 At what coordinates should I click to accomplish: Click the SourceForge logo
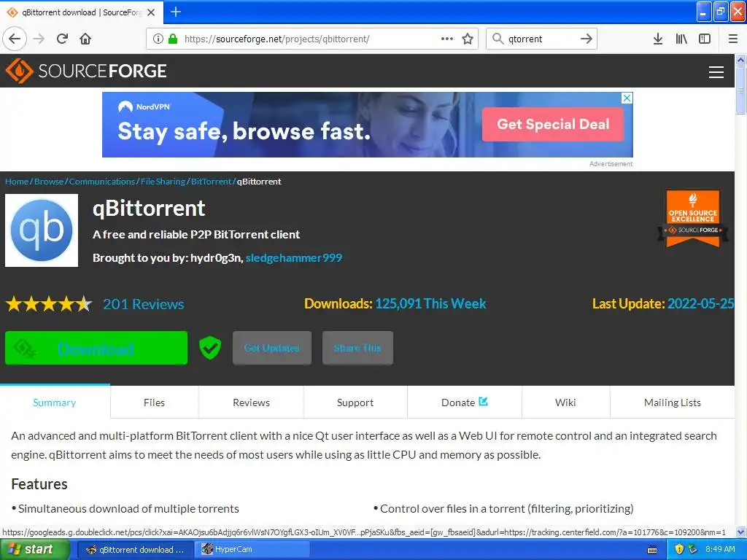coord(86,71)
